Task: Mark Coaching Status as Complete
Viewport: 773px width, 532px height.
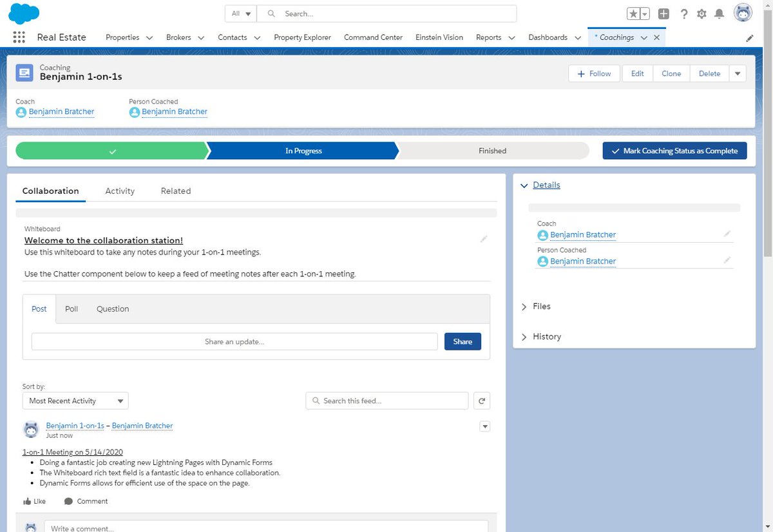Action: click(x=674, y=151)
